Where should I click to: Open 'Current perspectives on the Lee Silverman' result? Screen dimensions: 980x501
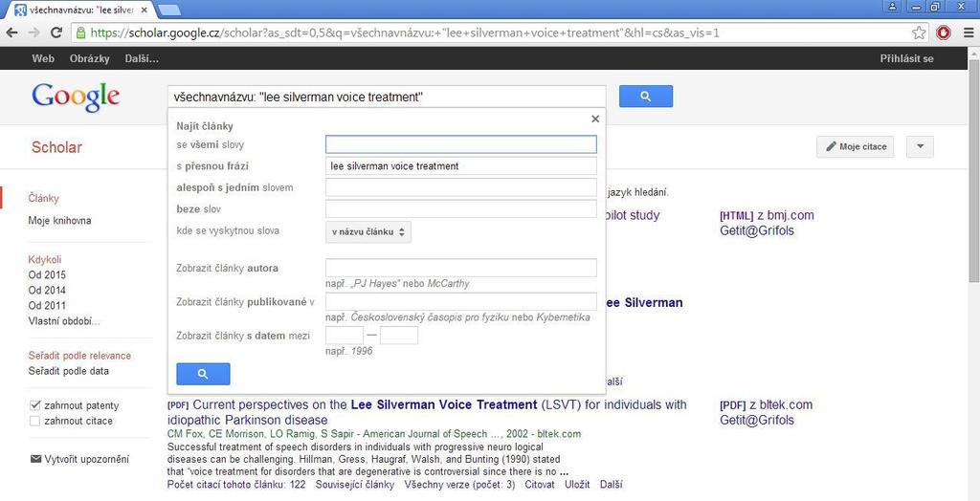427,412
